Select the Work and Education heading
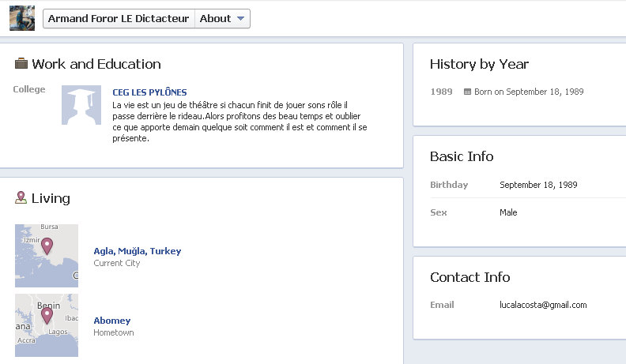626x364 pixels. (96, 64)
